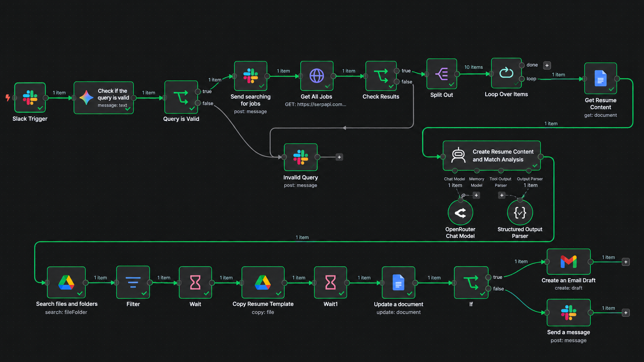Open the Get Resume Content node
The height and width of the screenshot is (362, 644).
point(600,78)
